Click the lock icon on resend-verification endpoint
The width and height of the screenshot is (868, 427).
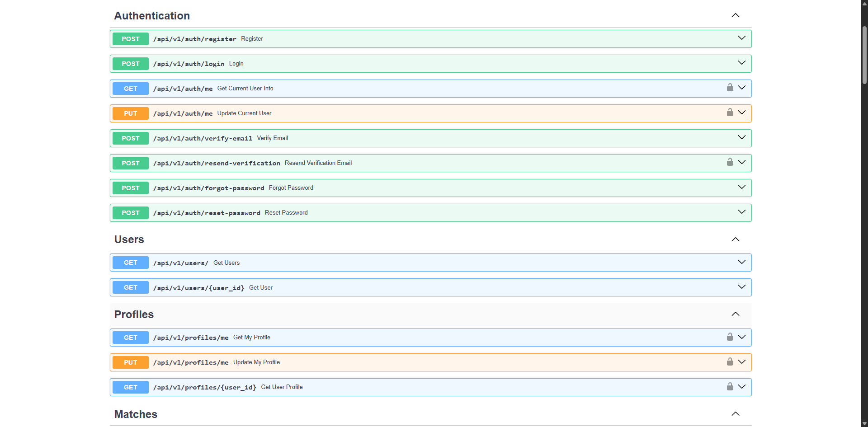[730, 162]
